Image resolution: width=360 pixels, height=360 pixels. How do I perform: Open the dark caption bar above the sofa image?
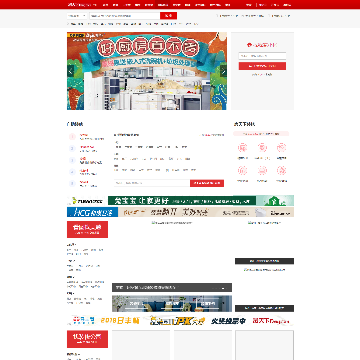click(172, 287)
